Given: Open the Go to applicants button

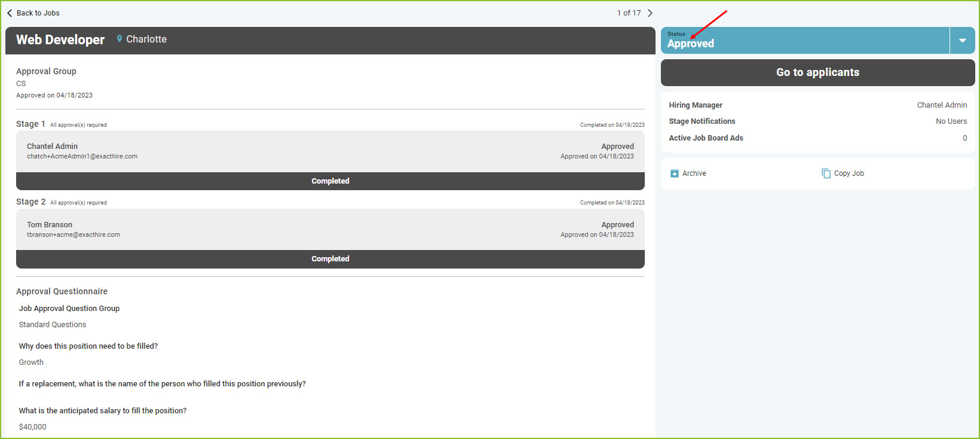Looking at the screenshot, I should click(x=817, y=72).
